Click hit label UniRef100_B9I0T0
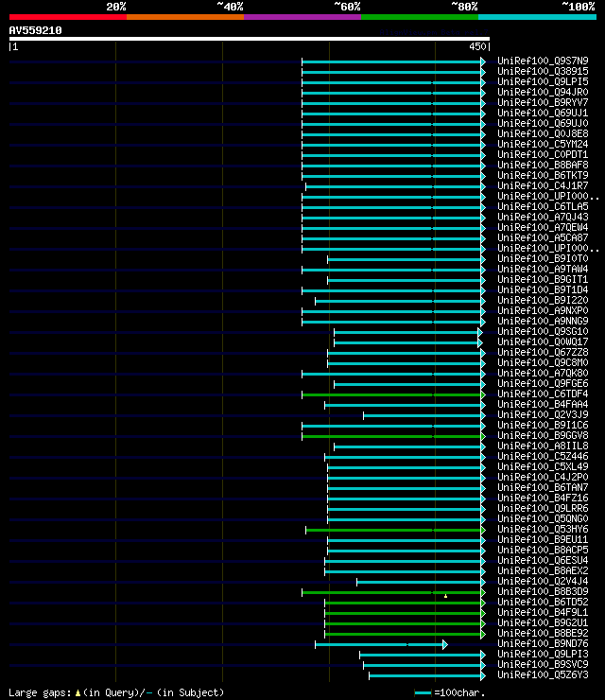 (543, 258)
